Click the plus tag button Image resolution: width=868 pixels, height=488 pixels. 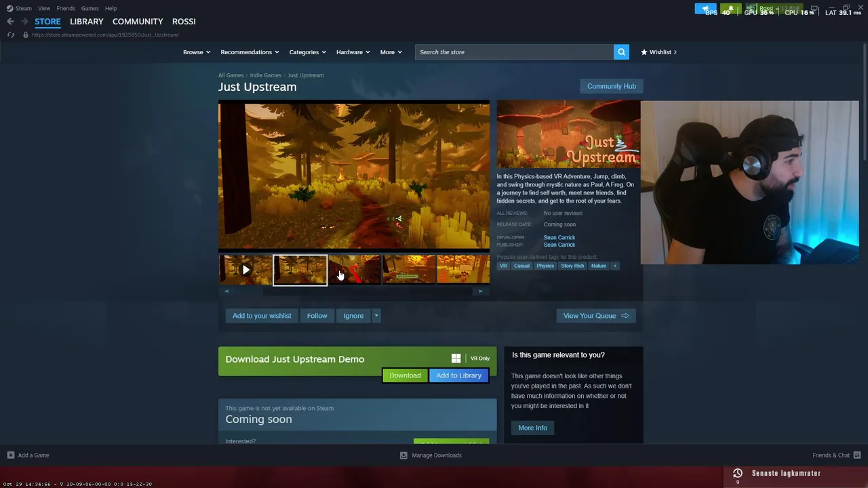(x=615, y=266)
